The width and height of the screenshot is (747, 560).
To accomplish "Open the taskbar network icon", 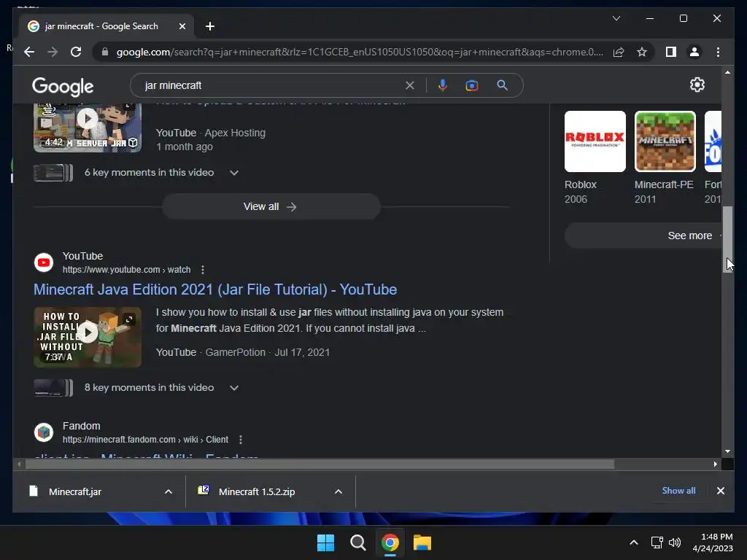I will tap(657, 542).
